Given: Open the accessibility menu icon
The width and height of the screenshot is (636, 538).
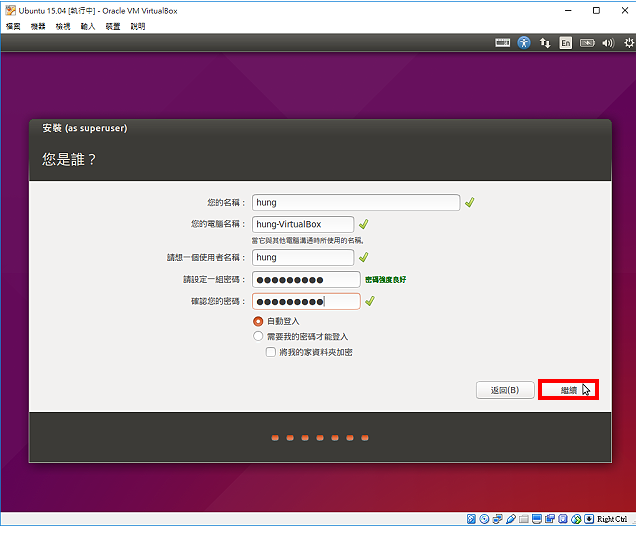Looking at the screenshot, I should click(x=524, y=43).
